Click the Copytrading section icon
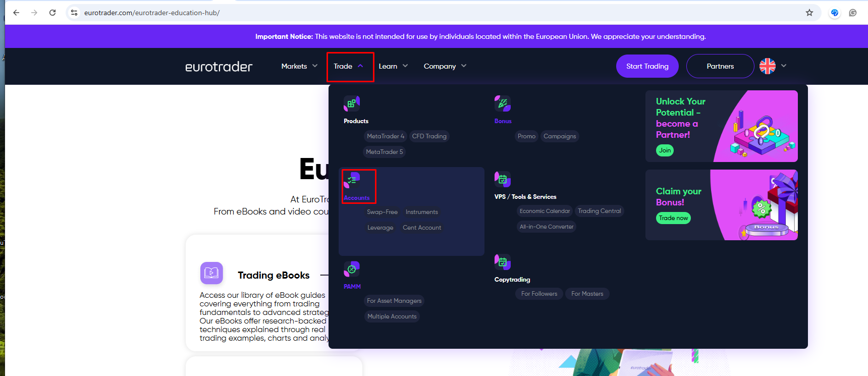Image resolution: width=868 pixels, height=376 pixels. pyautogui.click(x=503, y=262)
